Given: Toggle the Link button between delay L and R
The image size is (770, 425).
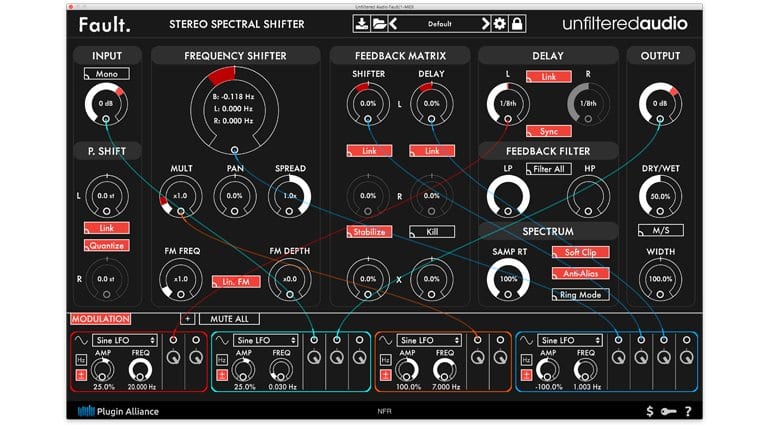Looking at the screenshot, I should pos(549,77).
